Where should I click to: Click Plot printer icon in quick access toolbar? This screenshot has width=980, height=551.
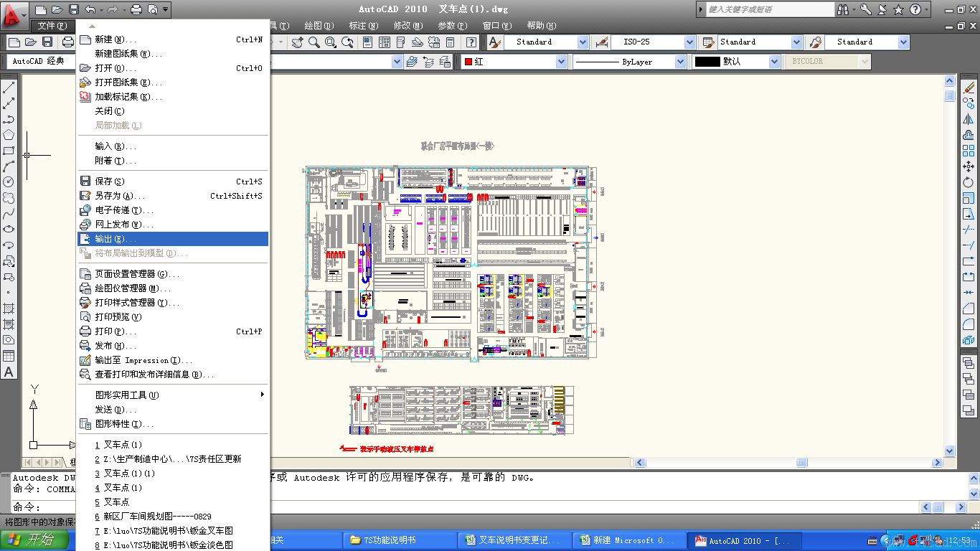(x=136, y=9)
